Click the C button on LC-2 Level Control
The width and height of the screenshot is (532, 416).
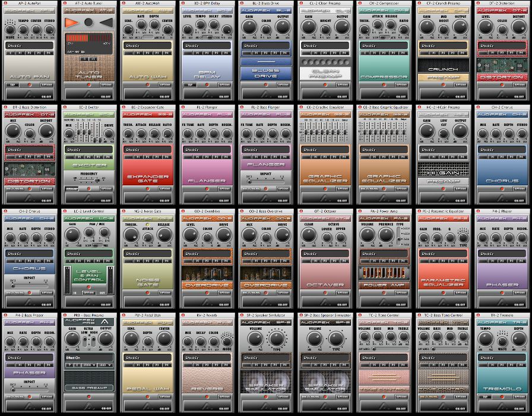69,261
